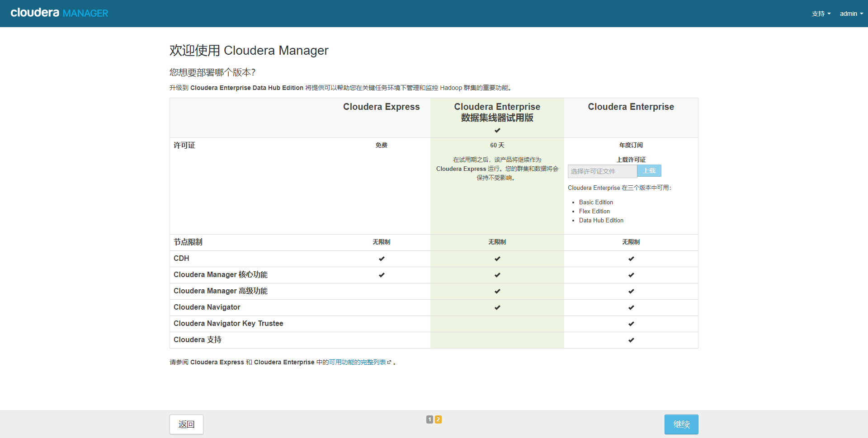868x438 pixels.
Task: Select the Cloudera Enterprise edition column
Action: coord(631,107)
